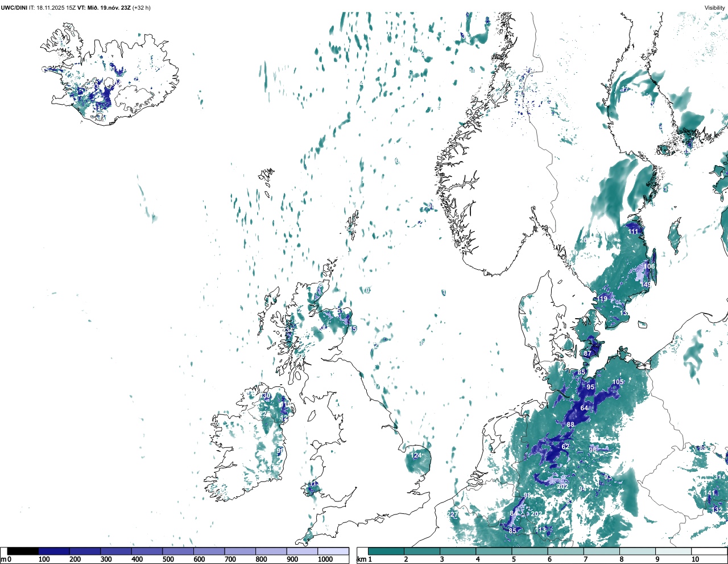Image resolution: width=728 pixels, height=564 pixels.
Task: Click the '64' visibility value on the map
Action: pos(584,409)
